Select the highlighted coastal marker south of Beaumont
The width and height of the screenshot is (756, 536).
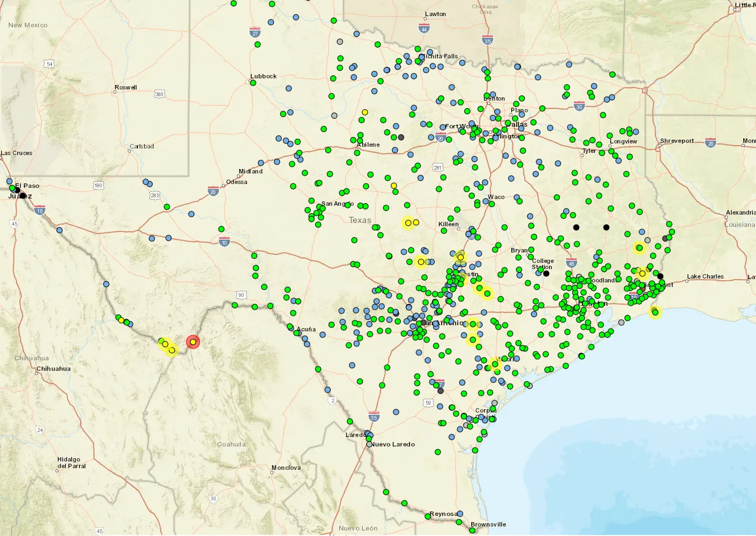point(655,312)
